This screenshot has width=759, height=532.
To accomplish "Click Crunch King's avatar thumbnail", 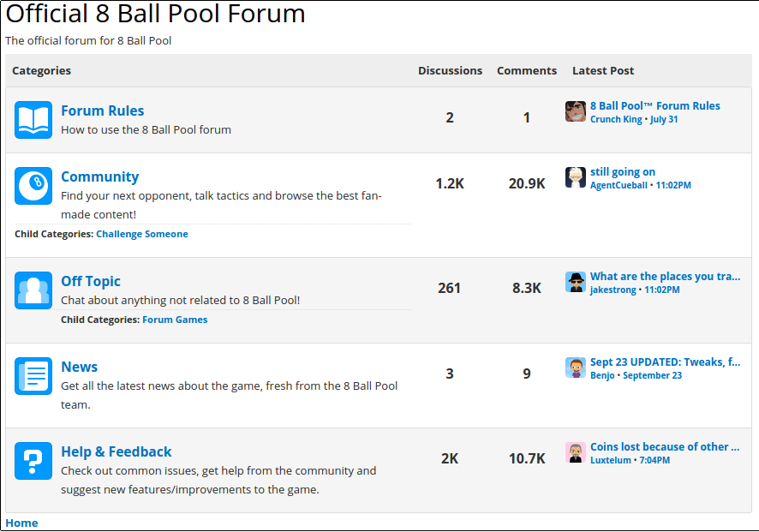I will [576, 111].
